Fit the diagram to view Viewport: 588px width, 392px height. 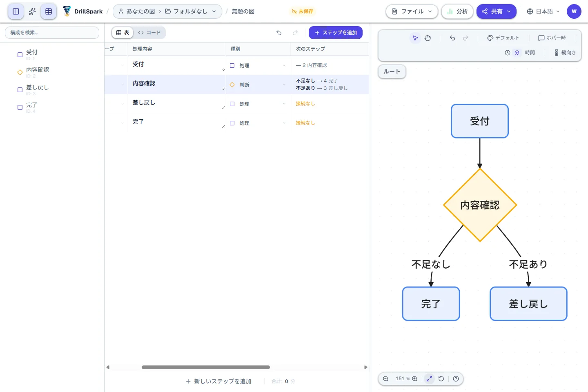[x=429, y=379]
